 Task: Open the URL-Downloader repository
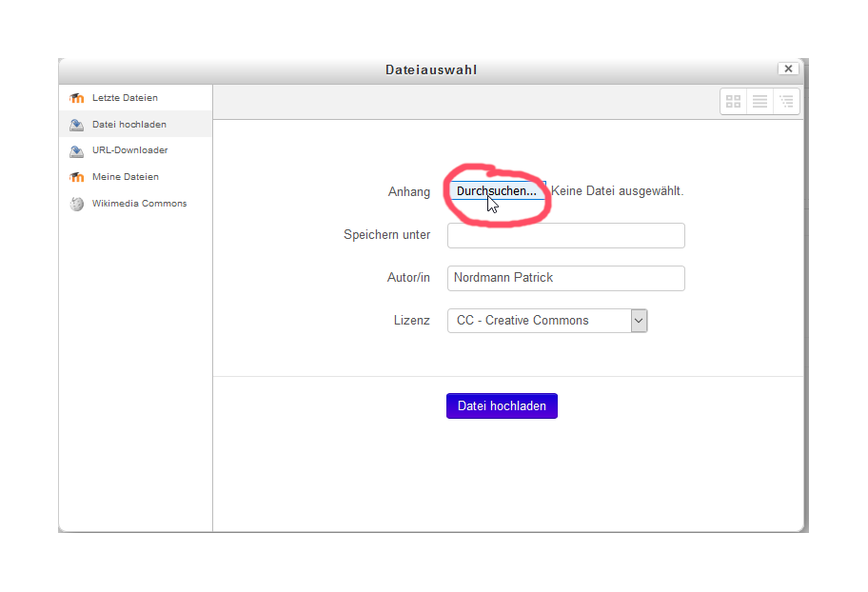tap(129, 150)
